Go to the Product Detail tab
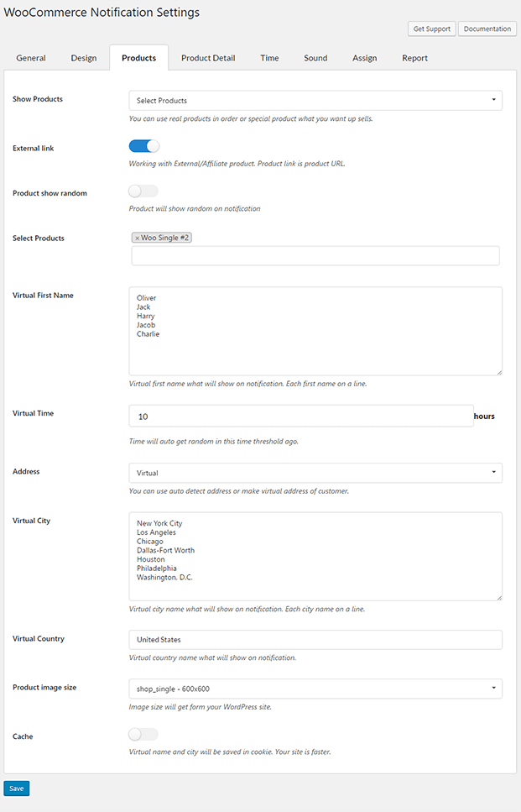 (207, 58)
